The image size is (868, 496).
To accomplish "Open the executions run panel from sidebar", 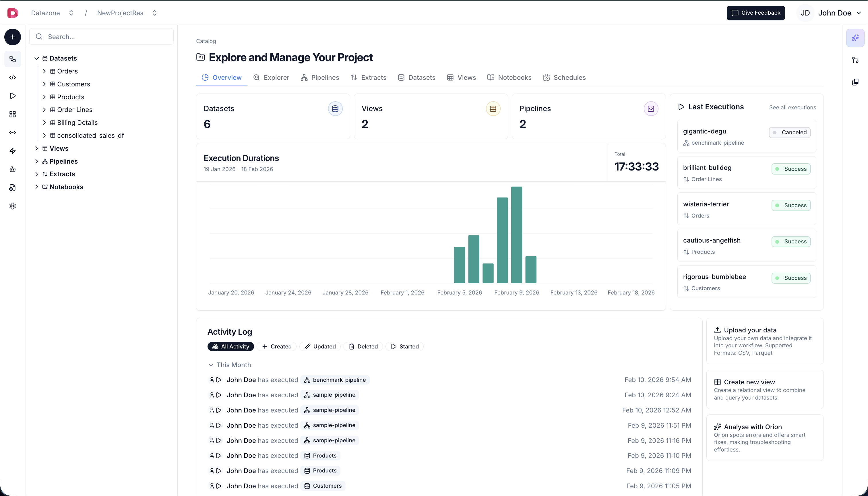I will pyautogui.click(x=13, y=96).
